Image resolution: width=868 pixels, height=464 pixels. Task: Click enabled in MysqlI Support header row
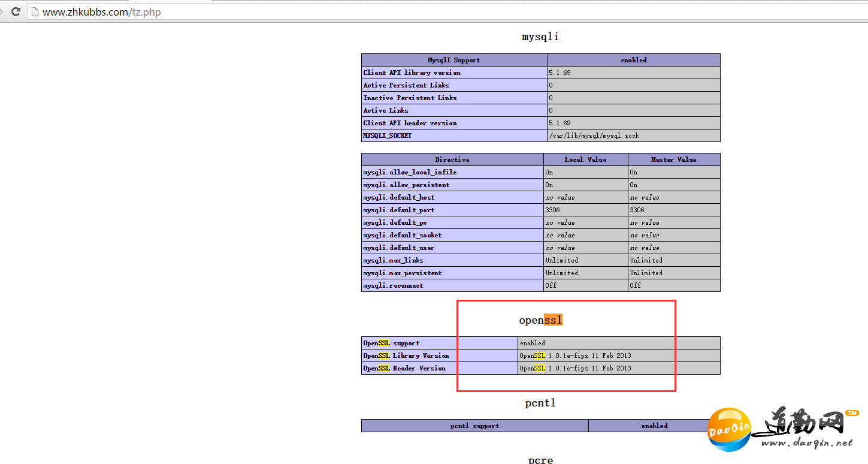tap(634, 60)
